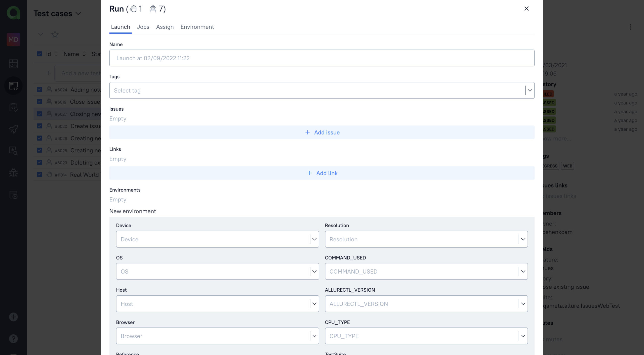This screenshot has height=355, width=644.
Task: Uncheck test case #6023 checkbox
Action: tap(39, 162)
